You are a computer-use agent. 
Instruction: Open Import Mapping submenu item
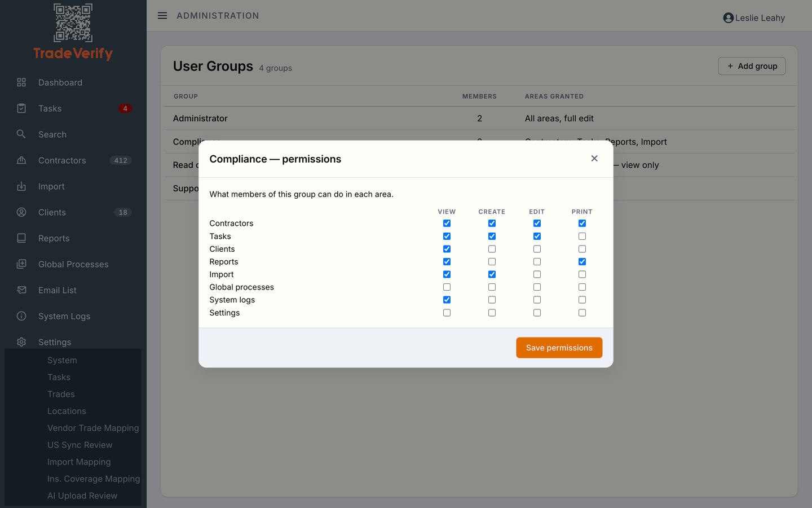click(x=79, y=462)
